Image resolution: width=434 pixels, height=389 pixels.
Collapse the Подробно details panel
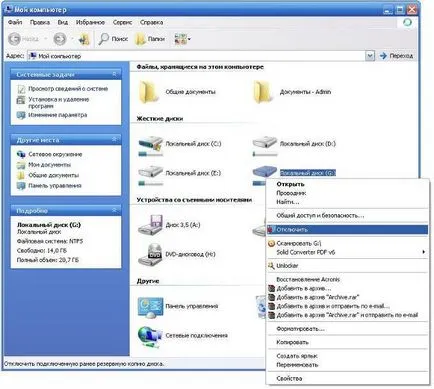(x=114, y=210)
